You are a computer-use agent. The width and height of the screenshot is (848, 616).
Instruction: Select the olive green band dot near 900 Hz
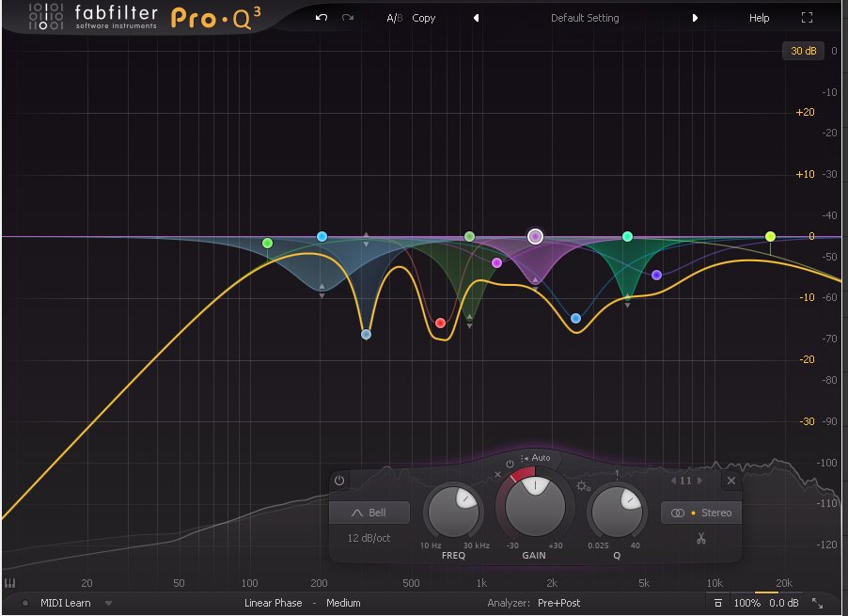pos(469,236)
